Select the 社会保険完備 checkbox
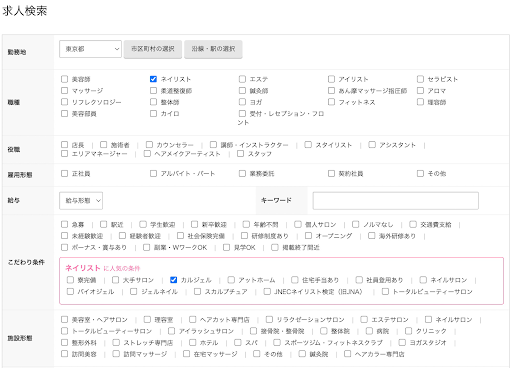This screenshot has width=512, height=368. [180, 236]
